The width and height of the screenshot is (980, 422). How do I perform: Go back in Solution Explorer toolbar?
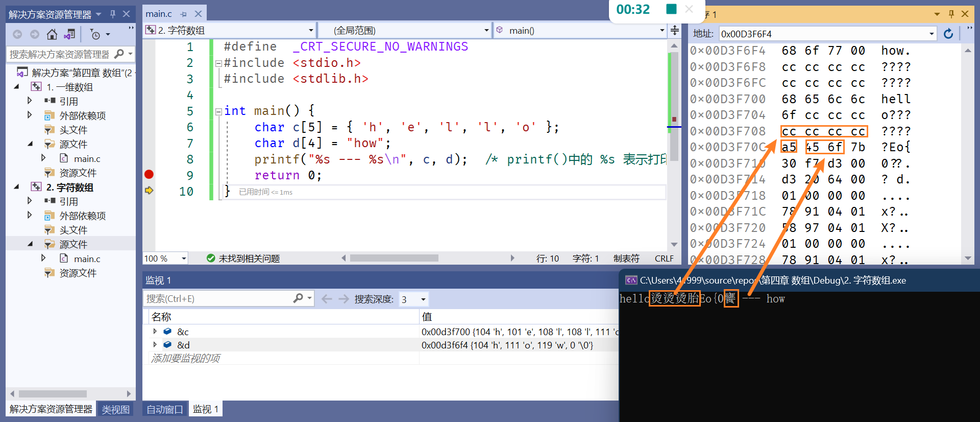(x=17, y=34)
